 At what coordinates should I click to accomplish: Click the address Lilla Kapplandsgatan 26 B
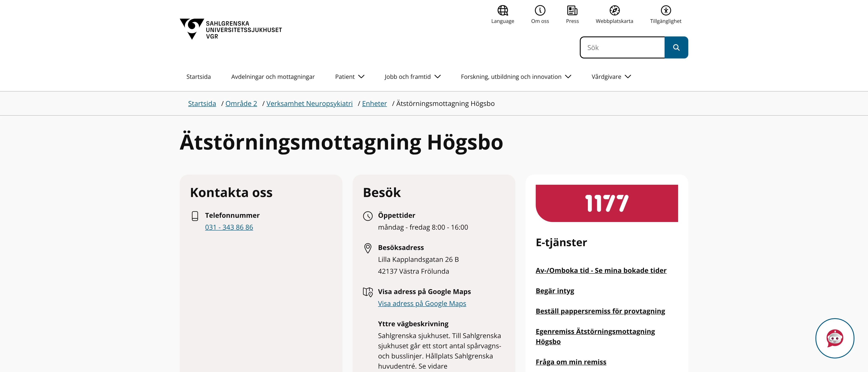tap(418, 260)
